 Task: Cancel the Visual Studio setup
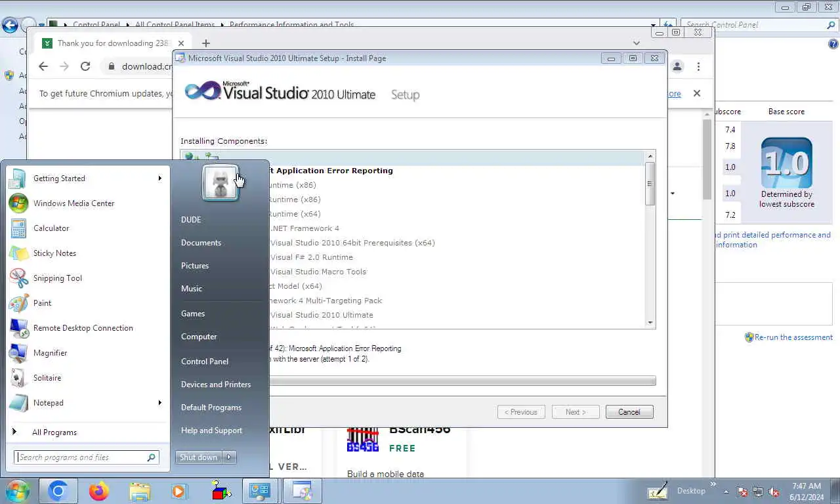click(x=629, y=412)
